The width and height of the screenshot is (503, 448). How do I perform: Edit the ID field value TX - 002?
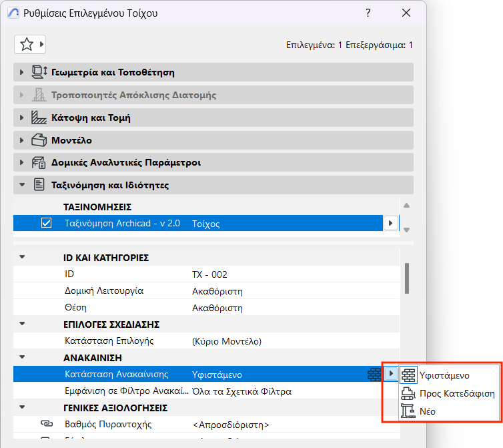209,274
